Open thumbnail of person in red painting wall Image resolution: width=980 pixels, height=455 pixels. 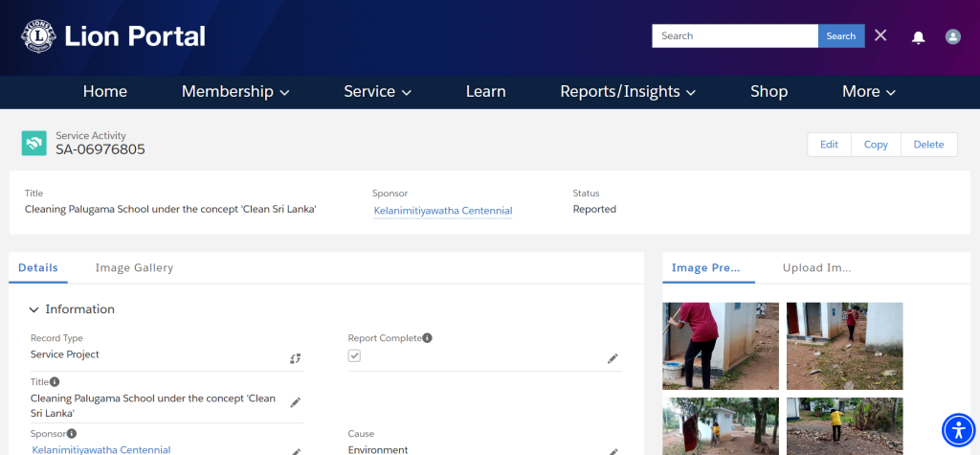721,346
